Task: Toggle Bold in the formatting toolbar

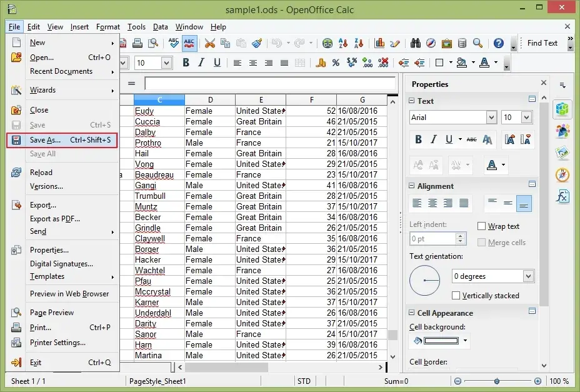Action: tap(186, 63)
